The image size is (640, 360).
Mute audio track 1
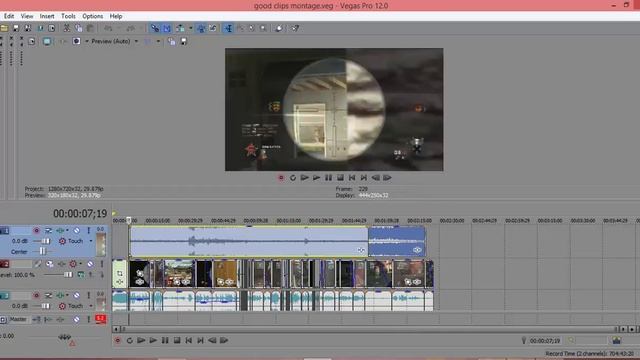76,230
